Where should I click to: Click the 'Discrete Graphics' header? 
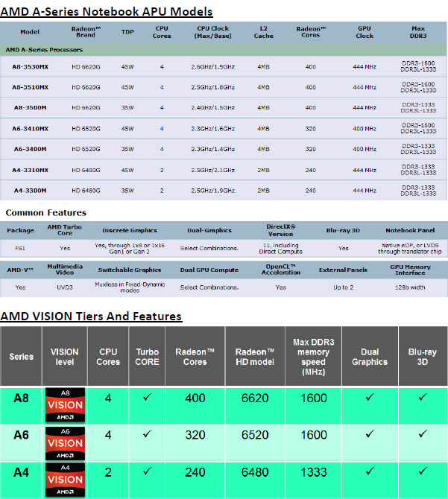click(130, 230)
